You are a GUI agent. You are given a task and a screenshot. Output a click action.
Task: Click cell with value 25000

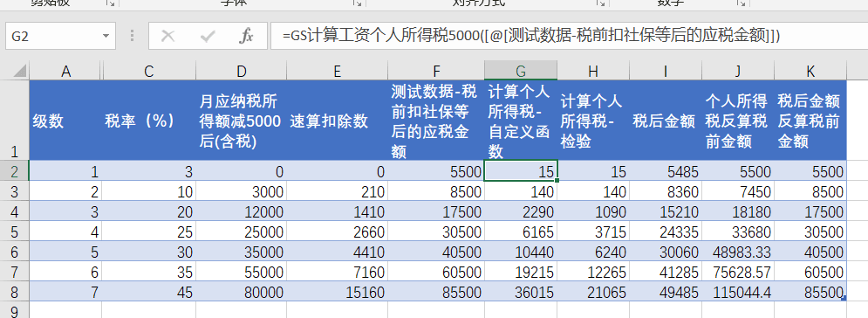click(242, 231)
